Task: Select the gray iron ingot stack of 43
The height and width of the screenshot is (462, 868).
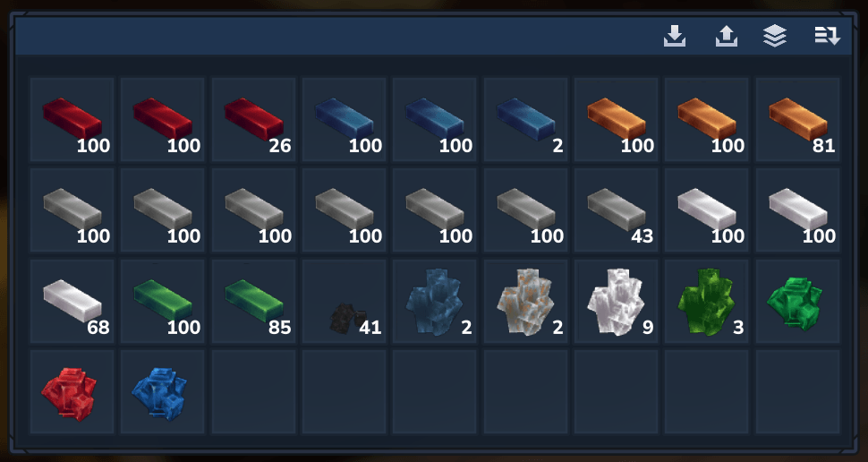Action: click(616, 210)
